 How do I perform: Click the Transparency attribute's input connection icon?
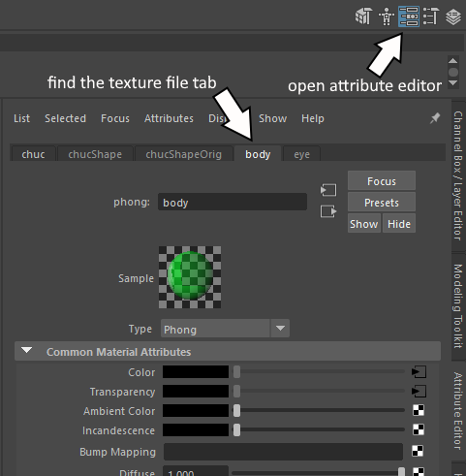[419, 392]
